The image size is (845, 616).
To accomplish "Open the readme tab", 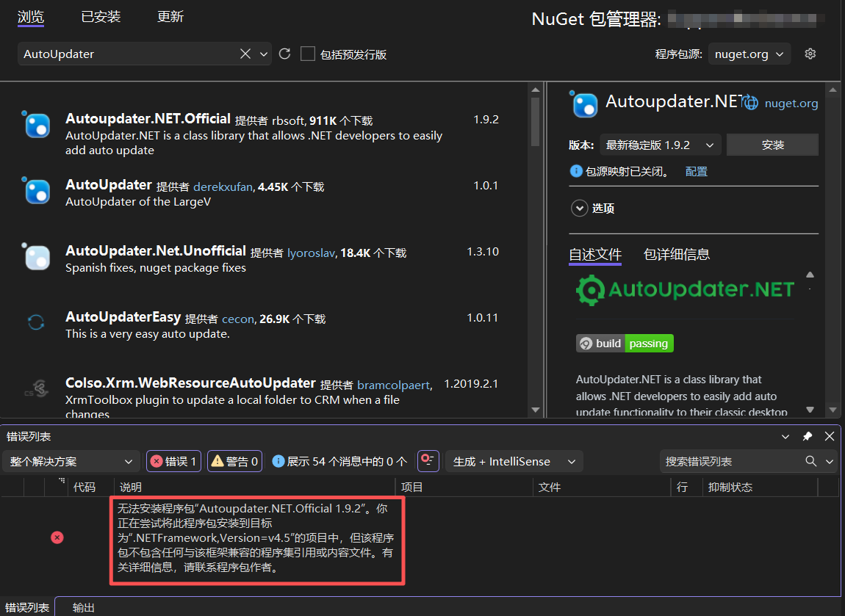I will 595,254.
